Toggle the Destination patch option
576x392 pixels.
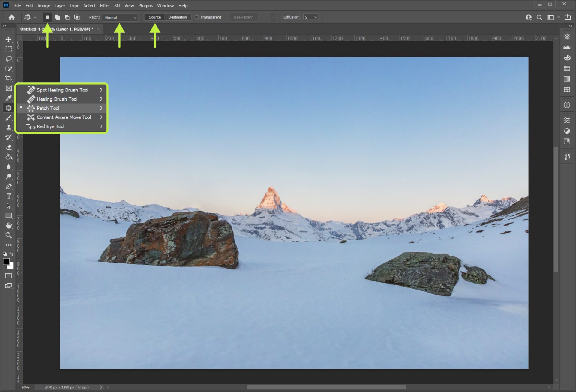[x=178, y=17]
